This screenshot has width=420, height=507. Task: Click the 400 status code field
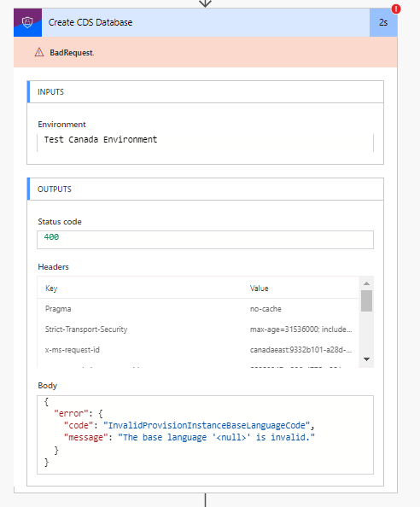[206, 240]
